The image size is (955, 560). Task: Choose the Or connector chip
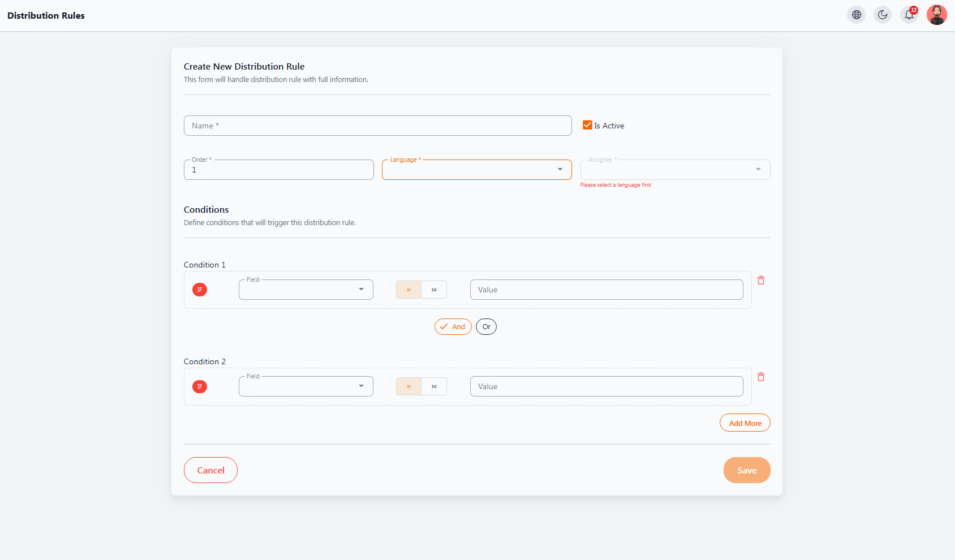(x=486, y=326)
